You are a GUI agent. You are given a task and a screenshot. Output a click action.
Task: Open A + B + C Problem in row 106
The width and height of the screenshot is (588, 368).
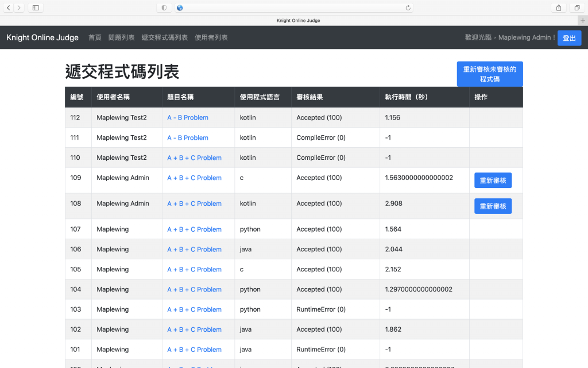(194, 250)
